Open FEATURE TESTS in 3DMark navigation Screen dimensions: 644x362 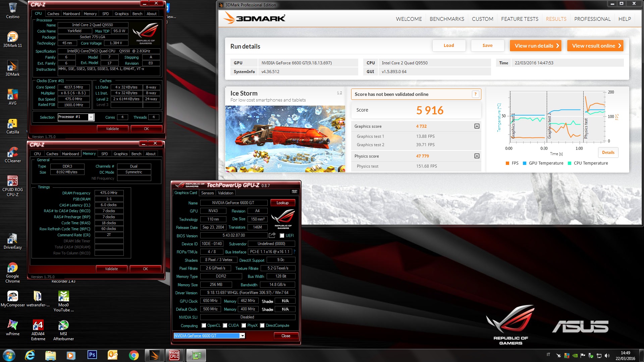point(520,19)
